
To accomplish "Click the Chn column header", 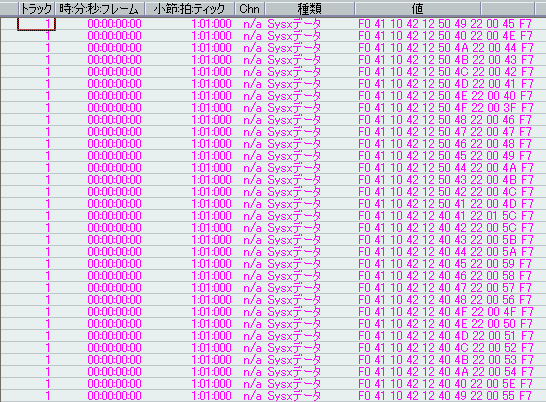I will 250,9.
